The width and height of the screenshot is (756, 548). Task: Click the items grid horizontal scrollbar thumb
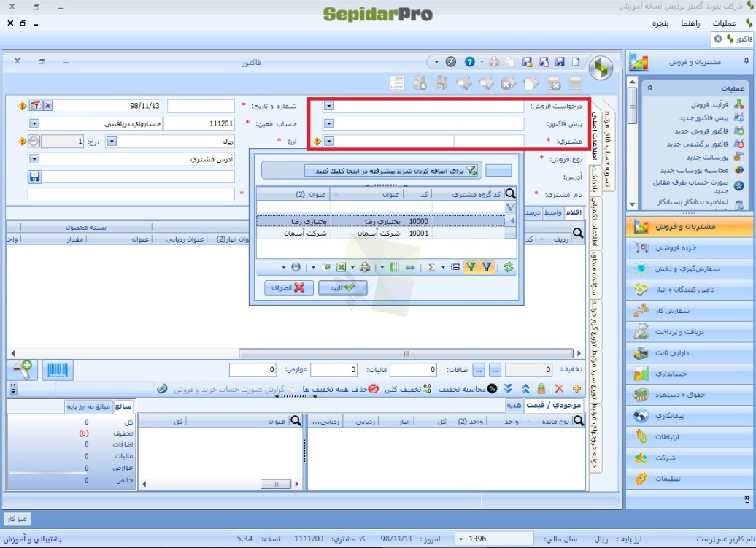point(406,353)
